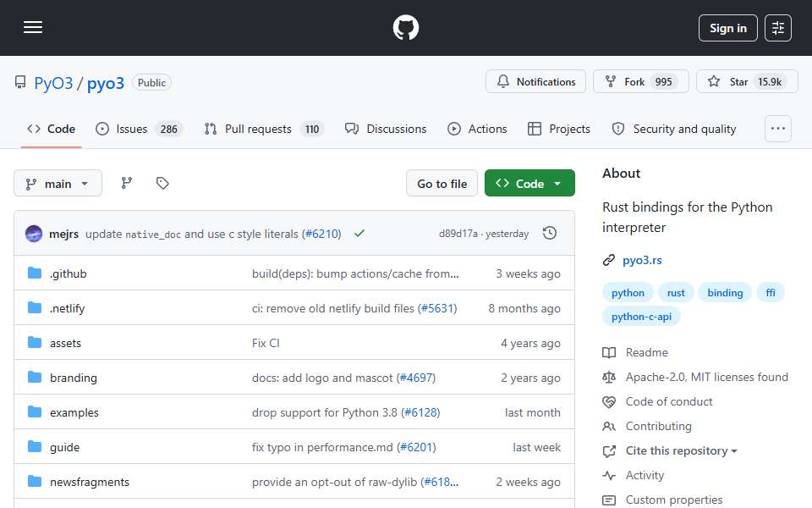Open the Code of conduct link

tap(669, 401)
